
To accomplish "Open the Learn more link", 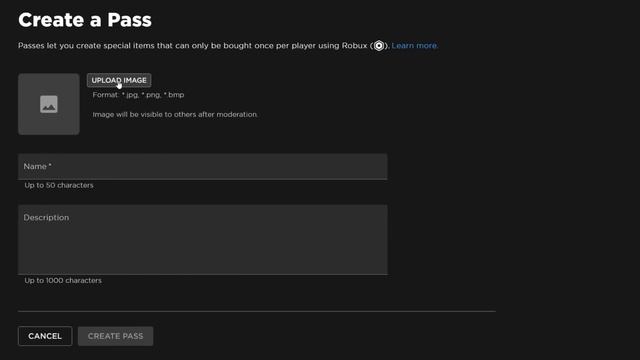I will click(x=415, y=46).
